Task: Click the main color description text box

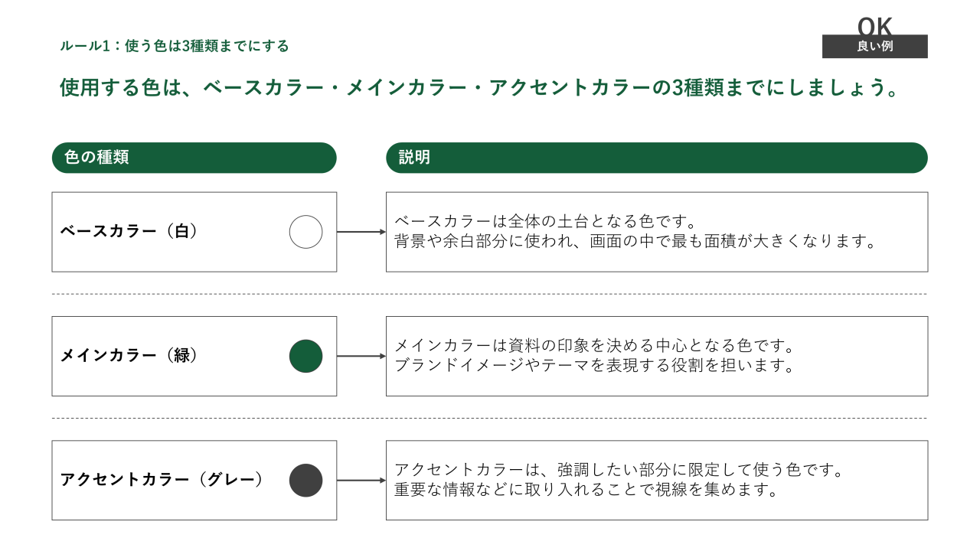Action: (x=656, y=356)
